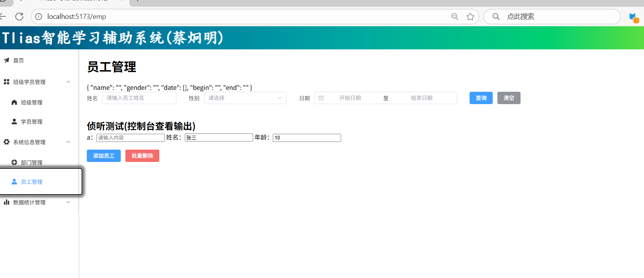Click the 年龄 input containing 10
Image resolution: width=644 pixels, height=278 pixels.
pyautogui.click(x=307, y=138)
